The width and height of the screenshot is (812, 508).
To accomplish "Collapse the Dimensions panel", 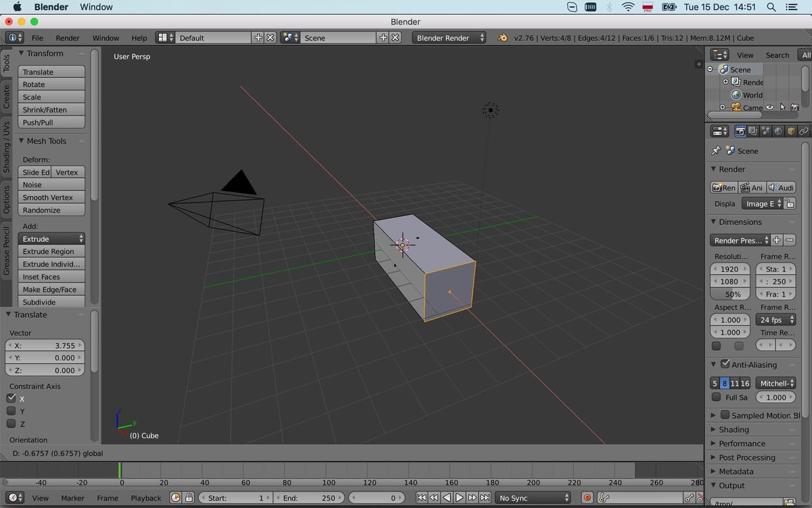I will click(714, 221).
